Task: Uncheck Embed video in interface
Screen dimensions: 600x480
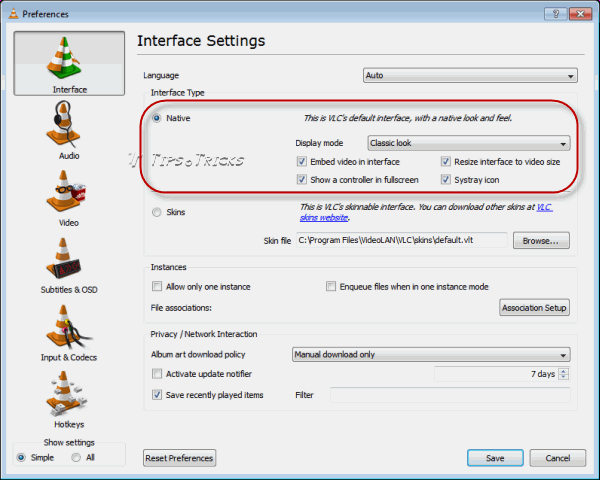Action: pos(302,162)
